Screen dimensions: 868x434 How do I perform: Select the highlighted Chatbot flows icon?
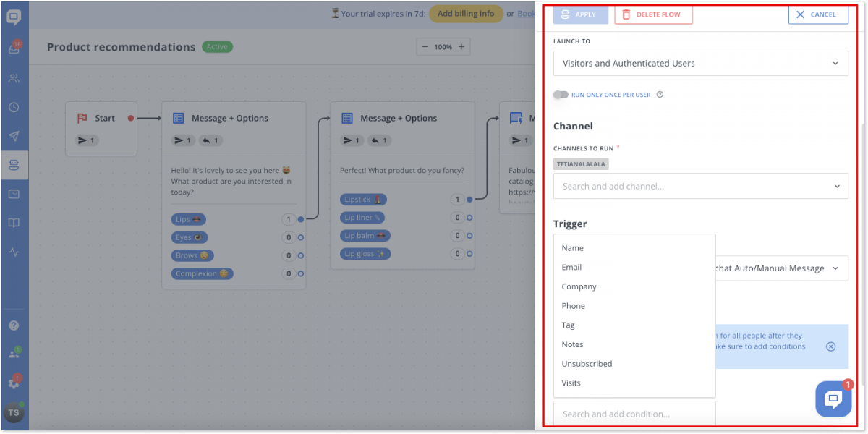14,165
